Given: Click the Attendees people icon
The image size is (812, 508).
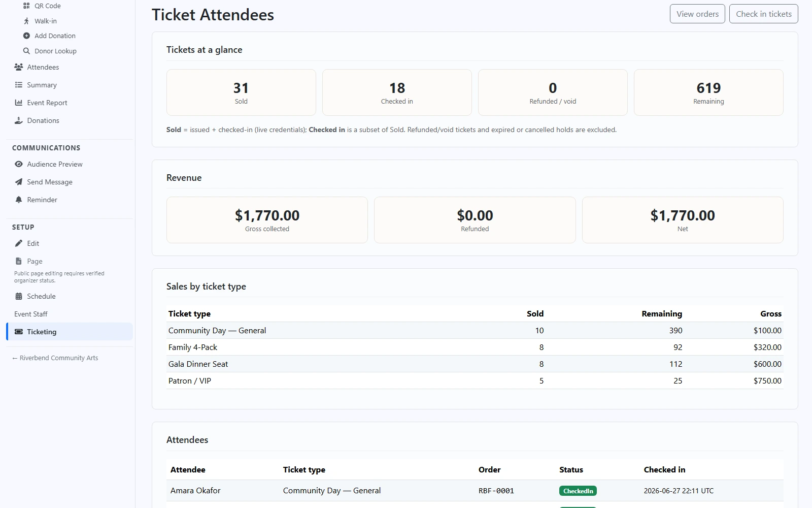Looking at the screenshot, I should tap(19, 67).
